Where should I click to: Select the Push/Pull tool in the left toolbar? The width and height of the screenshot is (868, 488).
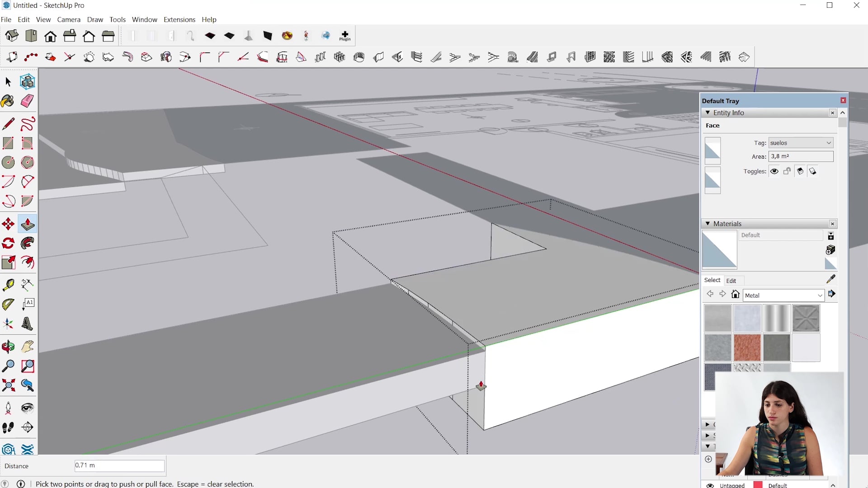coord(27,224)
